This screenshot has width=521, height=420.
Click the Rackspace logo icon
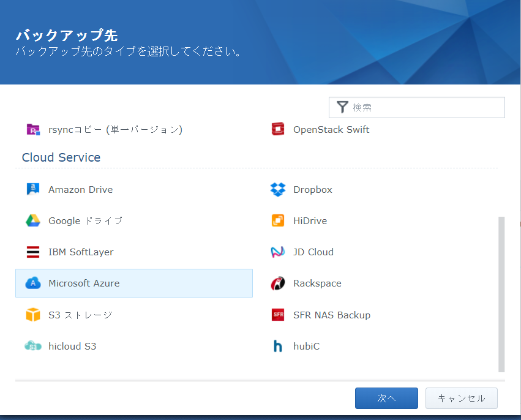pos(278,283)
